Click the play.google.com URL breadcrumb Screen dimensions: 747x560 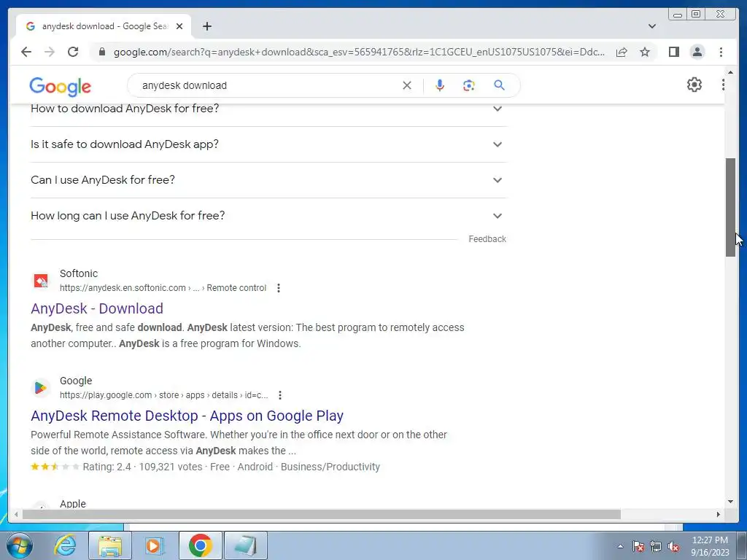164,395
